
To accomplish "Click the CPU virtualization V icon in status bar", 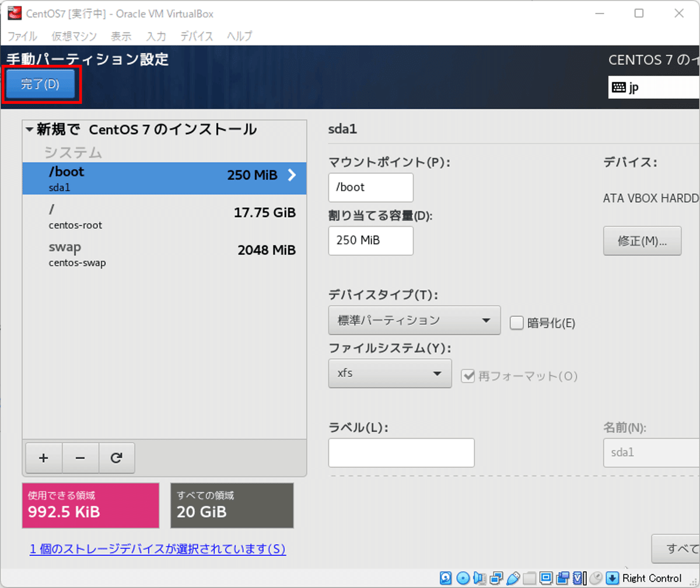I will [579, 578].
